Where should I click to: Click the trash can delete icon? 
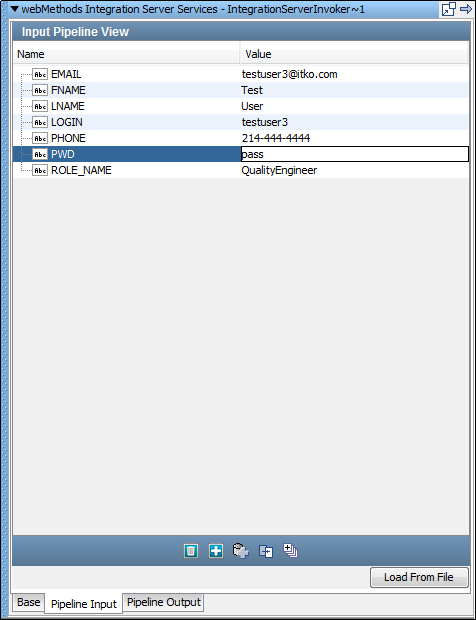pyautogui.click(x=191, y=551)
